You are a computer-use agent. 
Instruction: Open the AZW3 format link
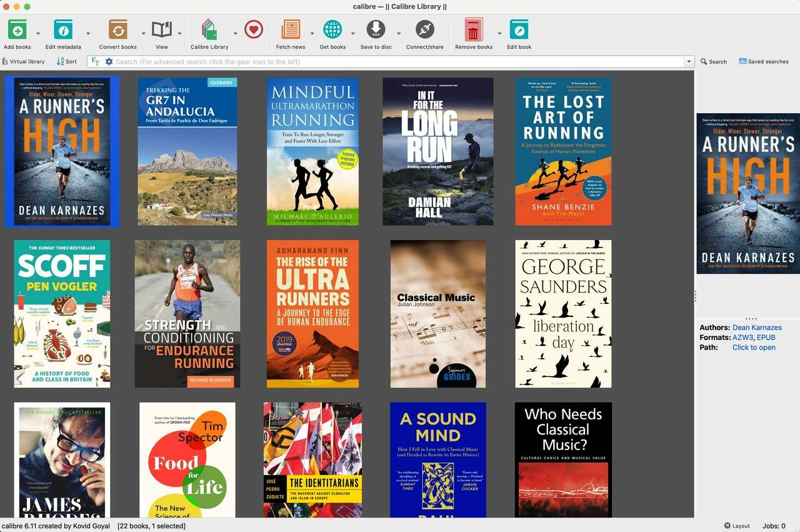pos(743,338)
